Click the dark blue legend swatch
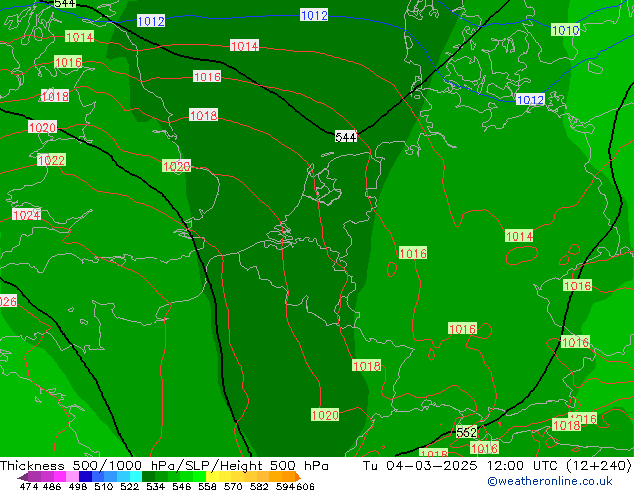This screenshot has width=634, height=490. (x=85, y=477)
